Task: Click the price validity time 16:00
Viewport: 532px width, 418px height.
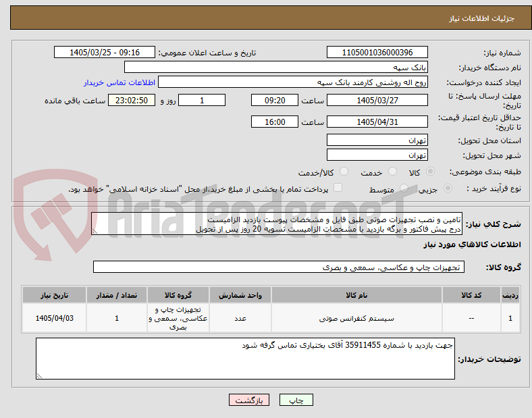Action: [x=275, y=122]
